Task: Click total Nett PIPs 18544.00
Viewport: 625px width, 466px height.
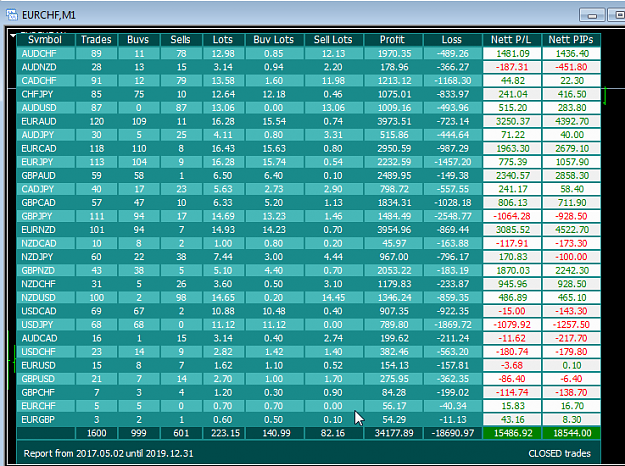Action: (571, 433)
